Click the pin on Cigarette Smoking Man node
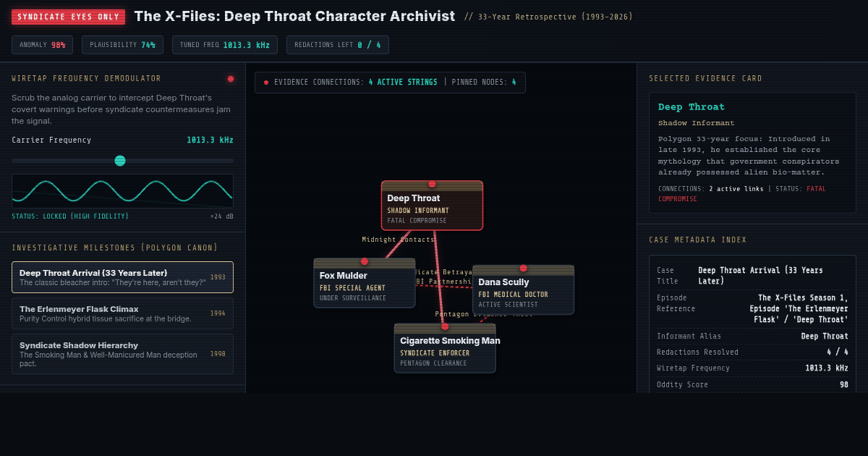 [445, 326]
